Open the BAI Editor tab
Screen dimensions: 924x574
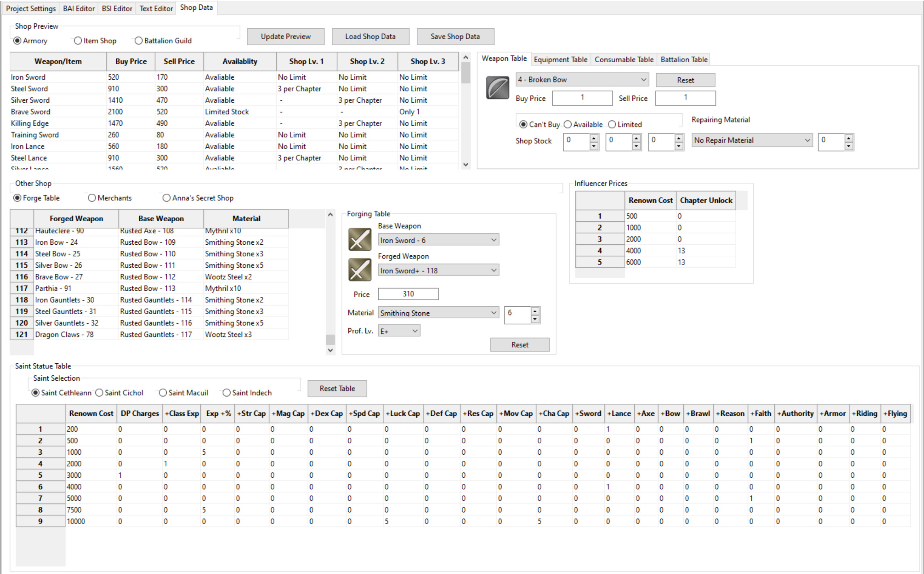point(78,8)
